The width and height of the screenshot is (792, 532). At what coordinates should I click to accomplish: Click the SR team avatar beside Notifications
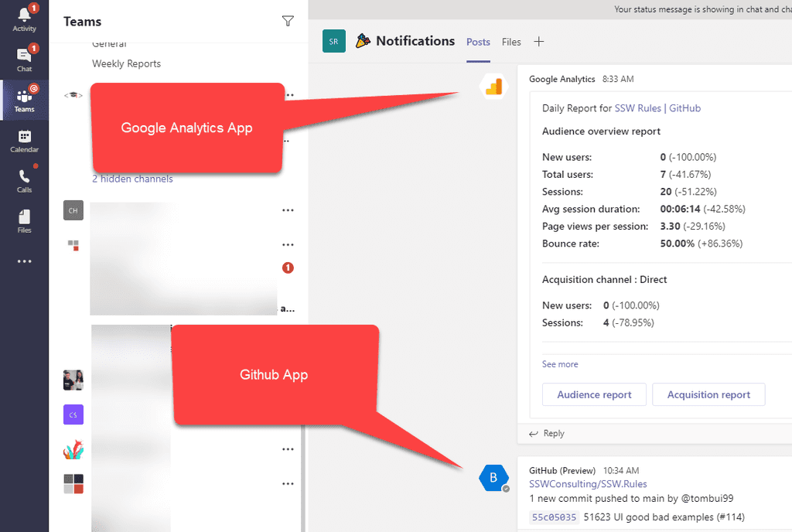pos(334,41)
